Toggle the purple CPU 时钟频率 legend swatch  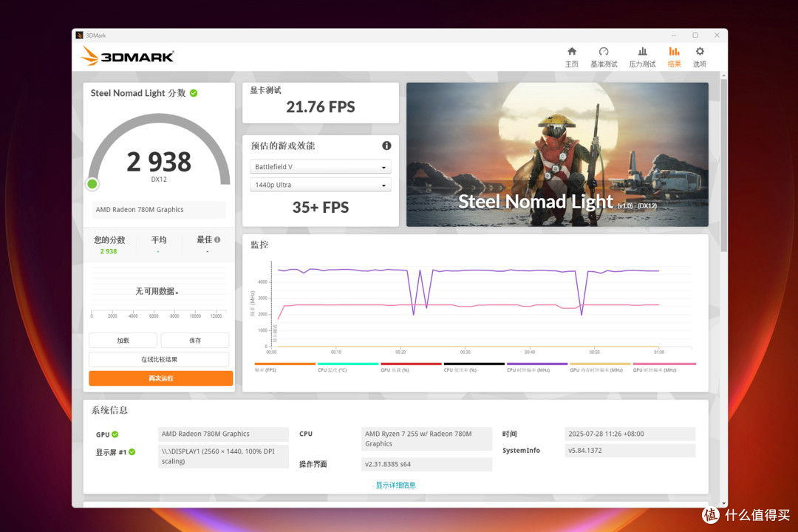(537, 364)
